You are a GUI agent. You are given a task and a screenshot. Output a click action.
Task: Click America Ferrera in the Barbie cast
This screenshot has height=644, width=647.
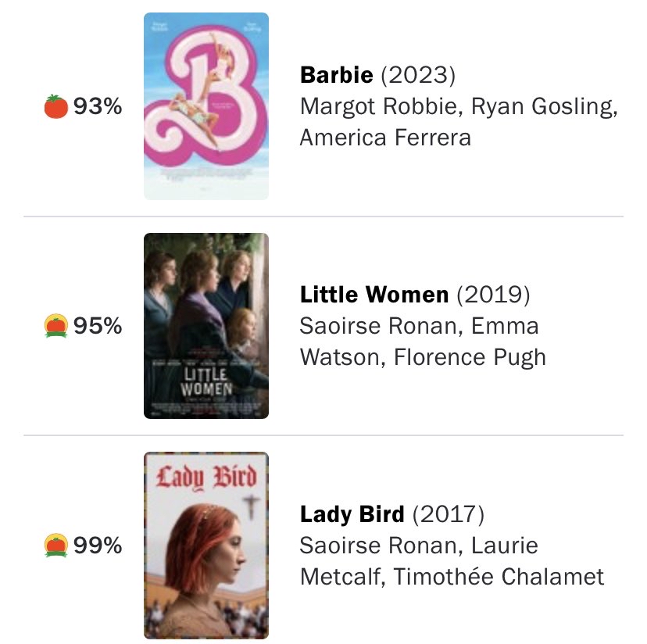[x=385, y=138]
